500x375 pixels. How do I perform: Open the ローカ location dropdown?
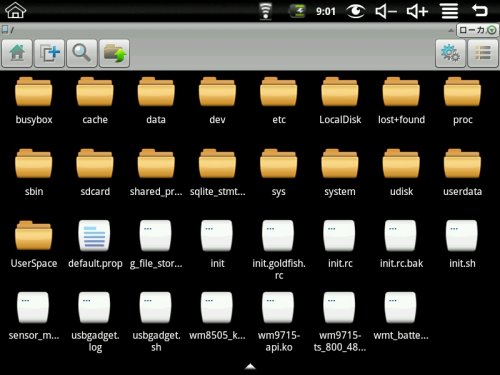pos(477,30)
